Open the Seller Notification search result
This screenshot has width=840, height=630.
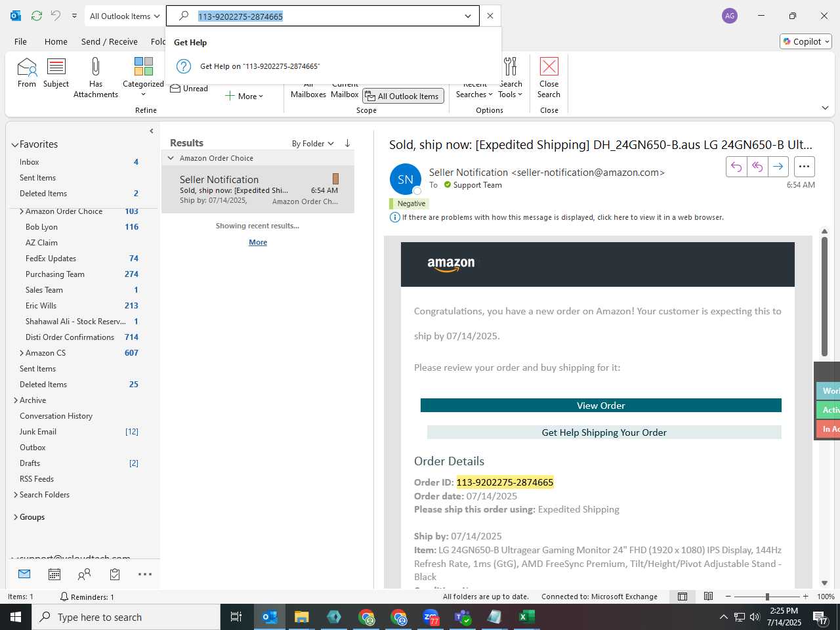(258, 190)
